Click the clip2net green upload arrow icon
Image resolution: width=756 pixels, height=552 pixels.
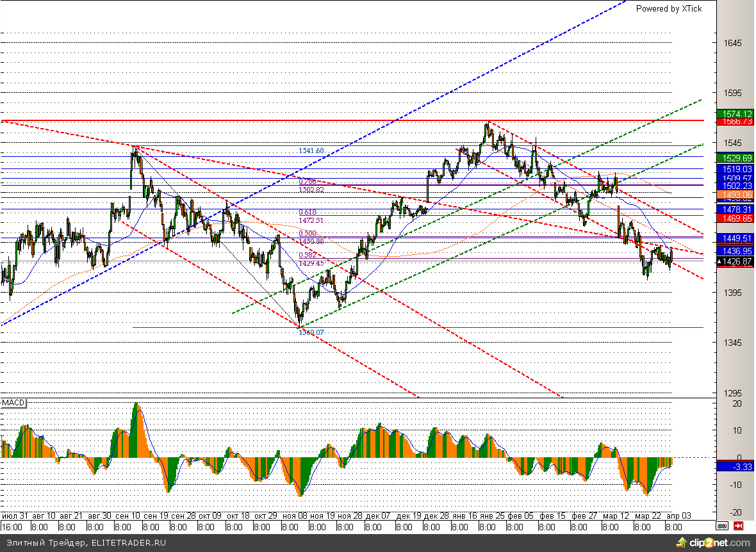pos(681,543)
